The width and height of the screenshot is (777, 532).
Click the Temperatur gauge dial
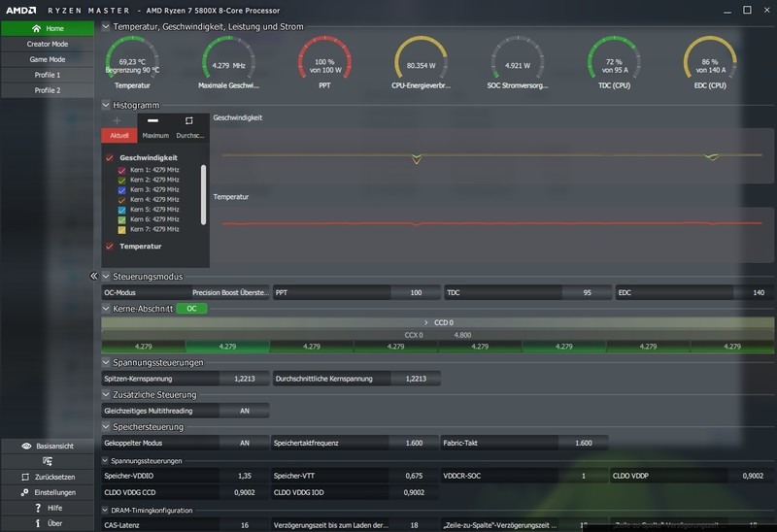[x=132, y=58]
